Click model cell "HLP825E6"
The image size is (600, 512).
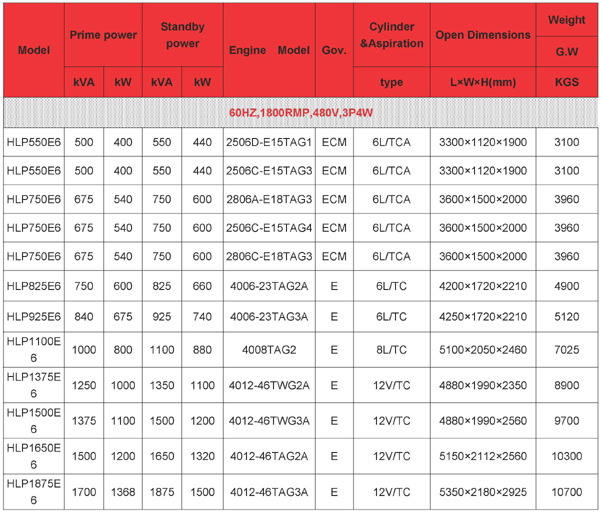pos(34,286)
